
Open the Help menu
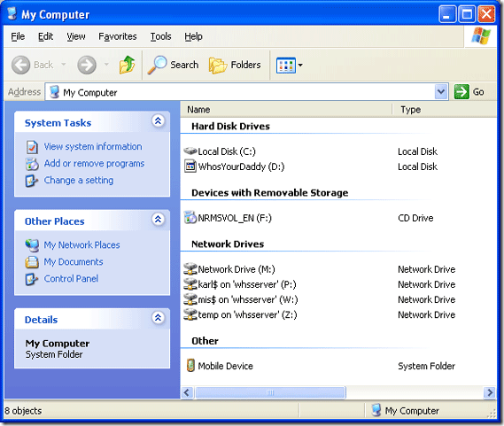click(193, 36)
